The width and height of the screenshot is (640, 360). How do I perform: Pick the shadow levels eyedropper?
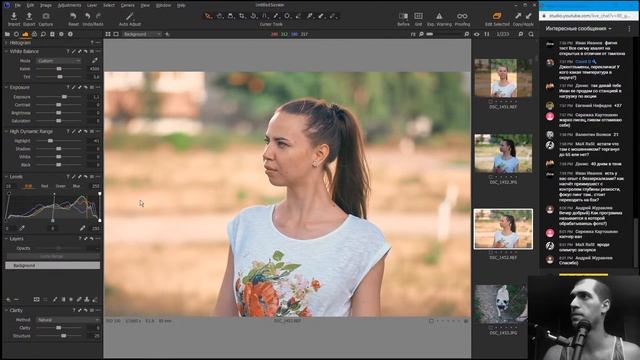point(22,228)
